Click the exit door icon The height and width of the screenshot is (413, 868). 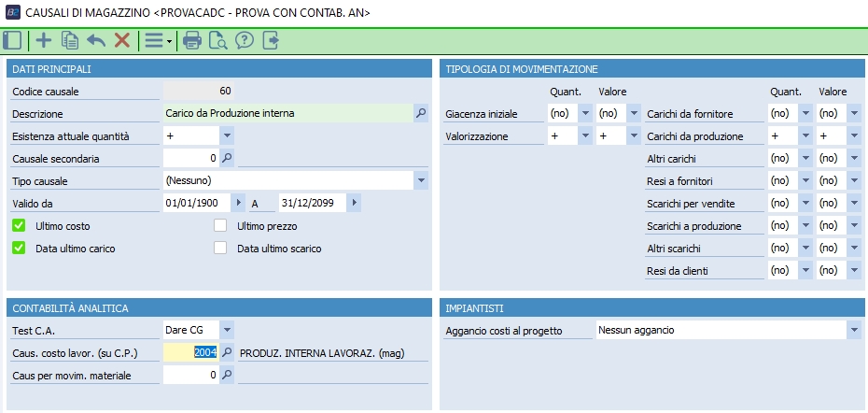coord(271,40)
